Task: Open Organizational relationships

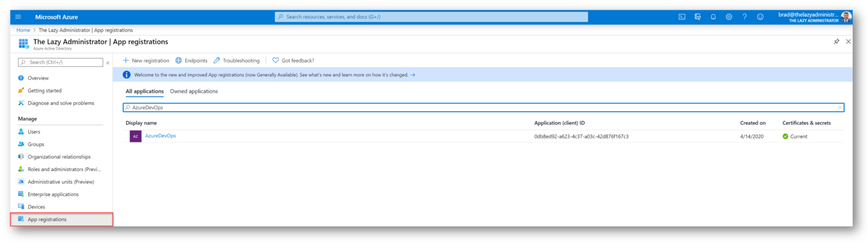Action: [59, 157]
